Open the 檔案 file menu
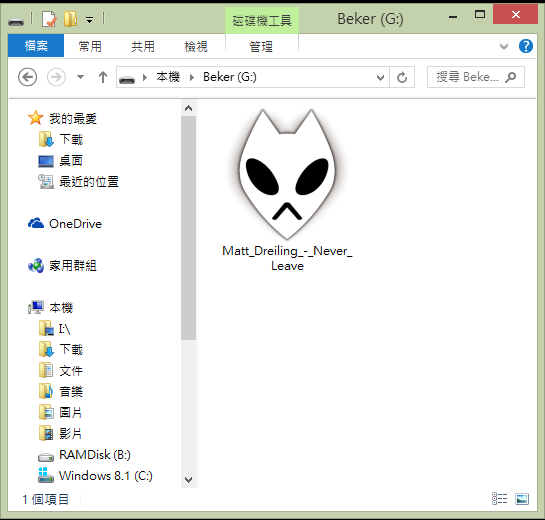The height and width of the screenshot is (520, 545). [36, 46]
